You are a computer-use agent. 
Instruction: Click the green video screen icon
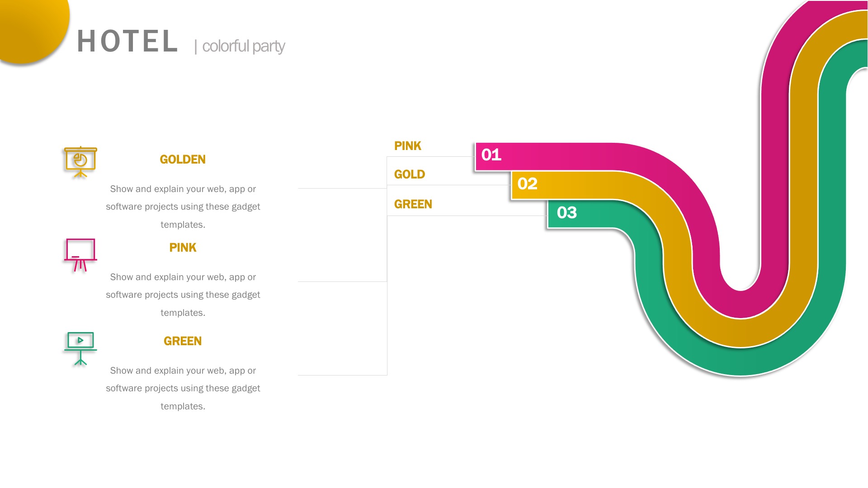click(x=80, y=348)
